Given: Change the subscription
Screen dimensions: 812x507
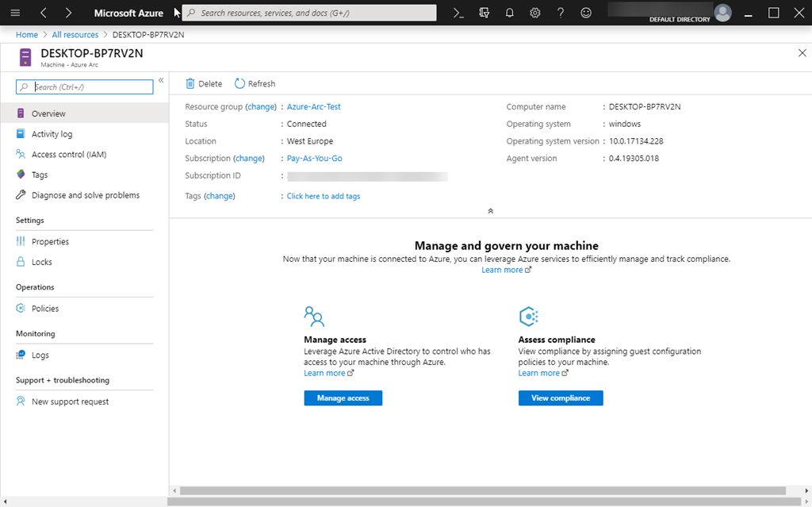Looking at the screenshot, I should tap(249, 158).
